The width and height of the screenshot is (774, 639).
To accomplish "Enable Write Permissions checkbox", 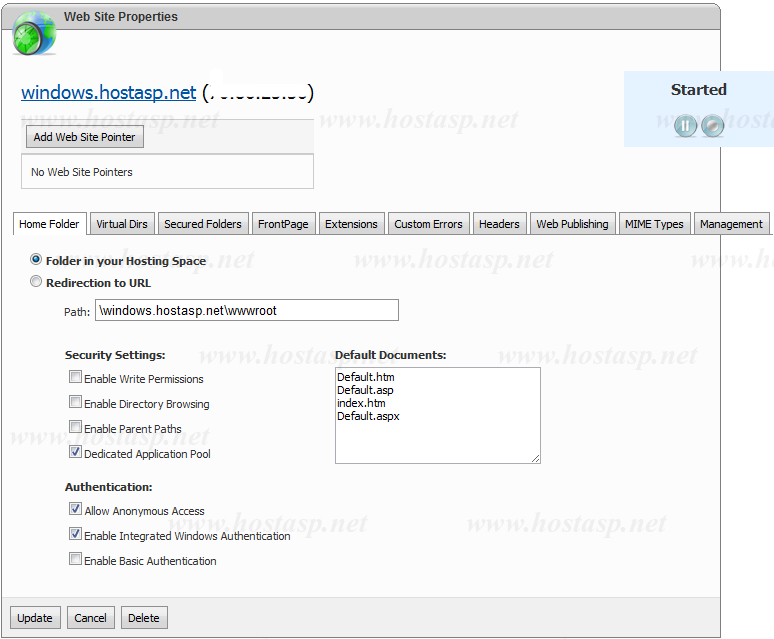I will (75, 378).
